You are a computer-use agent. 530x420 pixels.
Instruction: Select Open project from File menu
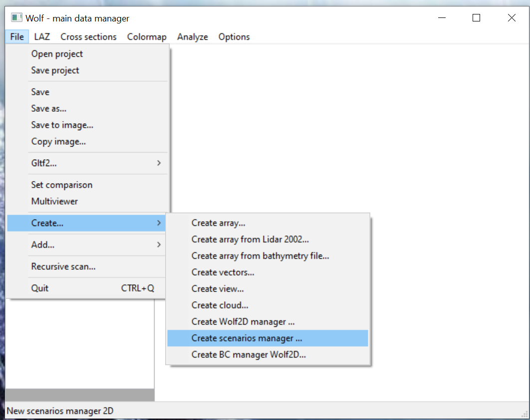click(57, 54)
